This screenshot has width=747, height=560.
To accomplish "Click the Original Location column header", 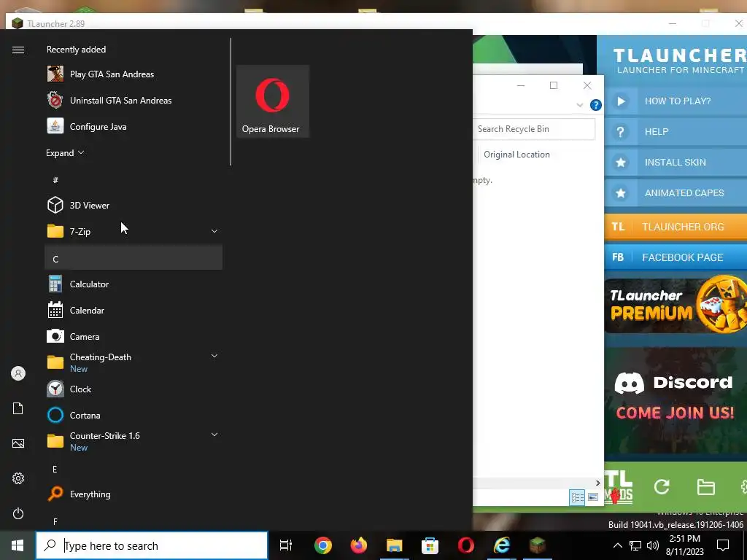I will pos(517,155).
